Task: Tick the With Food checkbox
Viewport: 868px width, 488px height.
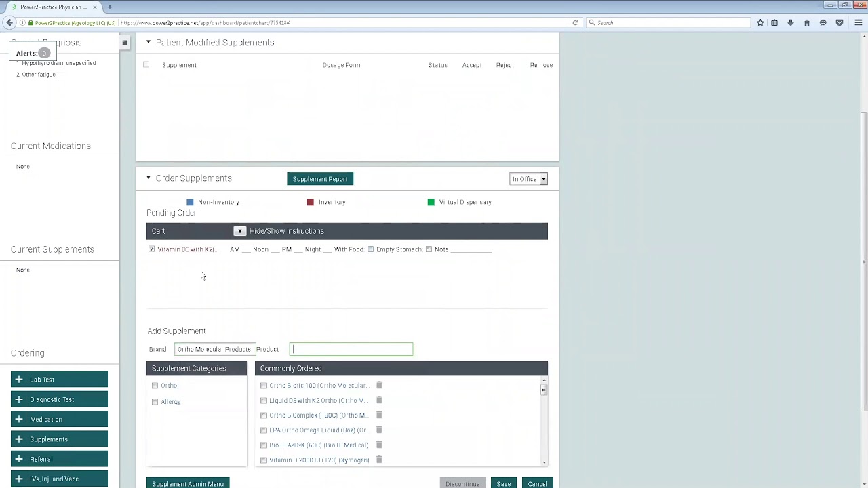Action: 370,249
